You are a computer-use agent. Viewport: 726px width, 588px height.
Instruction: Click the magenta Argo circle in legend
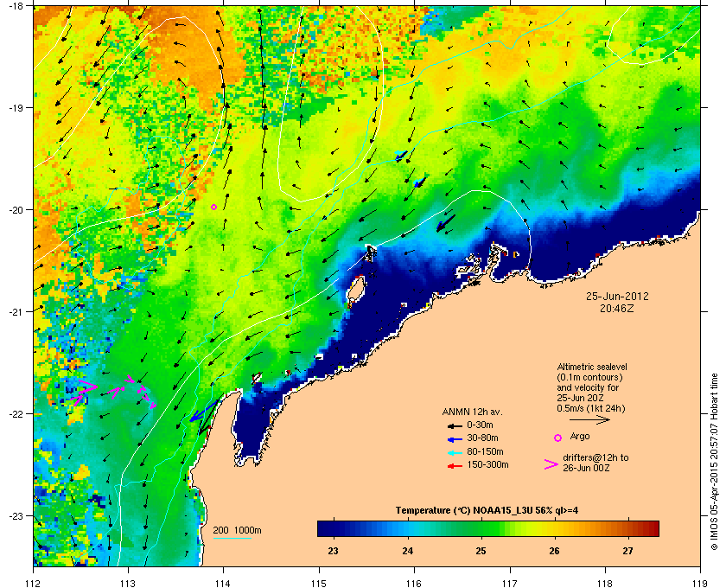coord(558,438)
